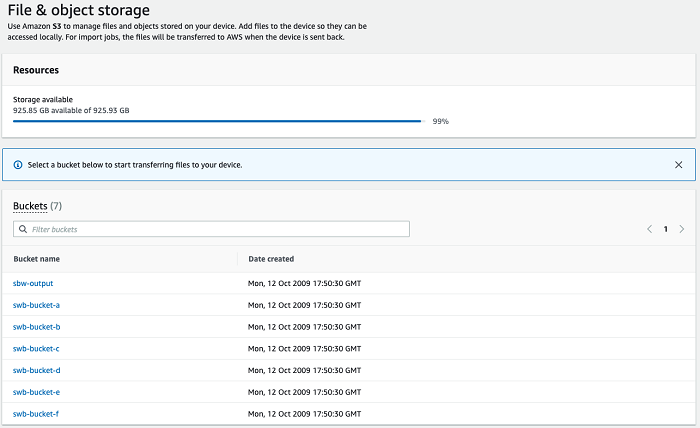
Task: Click the search magnifier icon in filter box
Action: click(x=23, y=229)
